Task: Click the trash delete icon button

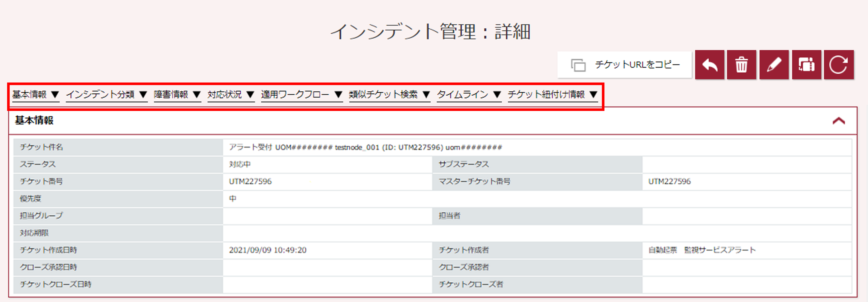Action: click(x=741, y=65)
